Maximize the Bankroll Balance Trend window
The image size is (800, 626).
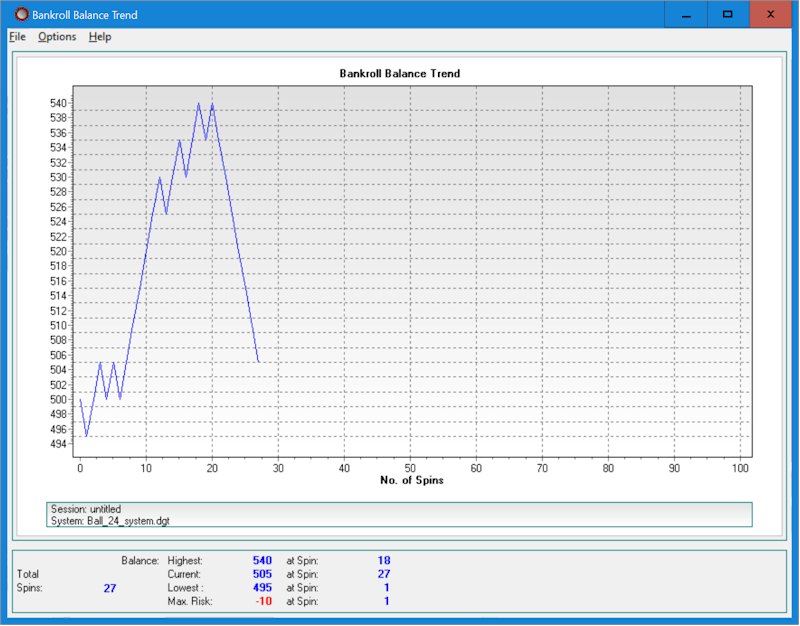pyautogui.click(x=728, y=14)
